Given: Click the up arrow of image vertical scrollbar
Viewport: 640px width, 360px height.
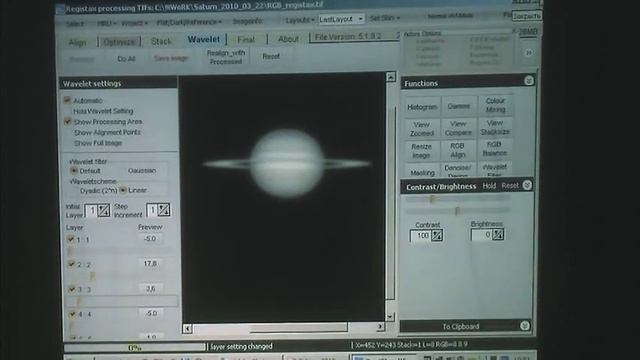Looking at the screenshot, I should pos(391,77).
